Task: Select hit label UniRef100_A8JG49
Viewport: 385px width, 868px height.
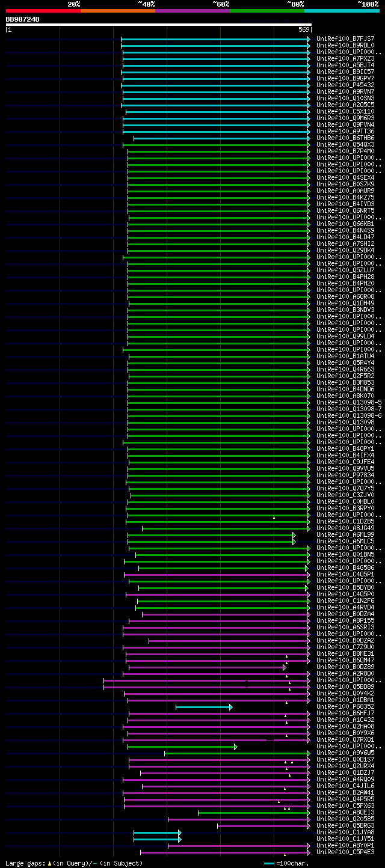Action: pyautogui.click(x=345, y=528)
